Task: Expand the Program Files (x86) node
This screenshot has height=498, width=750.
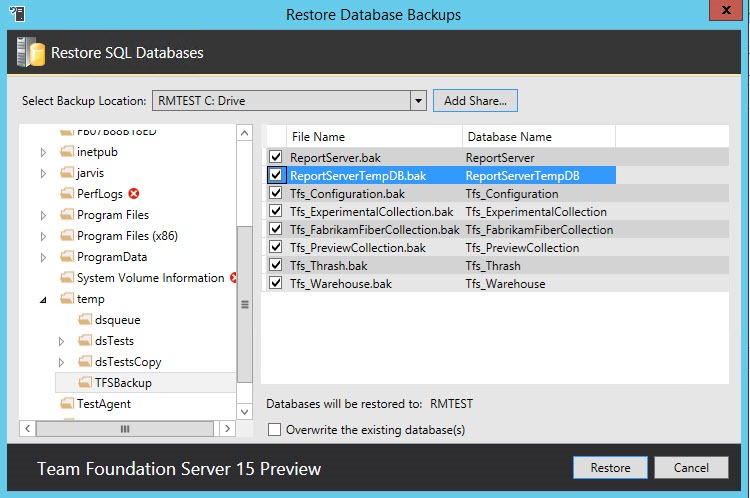Action: click(43, 237)
